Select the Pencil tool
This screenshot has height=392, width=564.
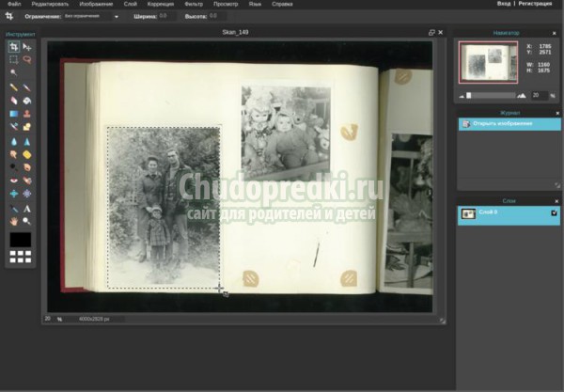(14, 87)
